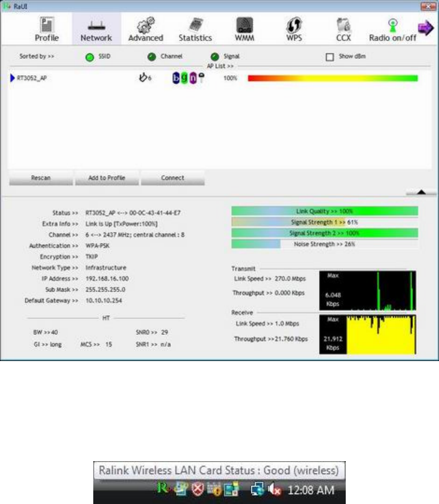Click the IP address 192.168.16.100
The width and height of the screenshot is (439, 504).
click(107, 278)
